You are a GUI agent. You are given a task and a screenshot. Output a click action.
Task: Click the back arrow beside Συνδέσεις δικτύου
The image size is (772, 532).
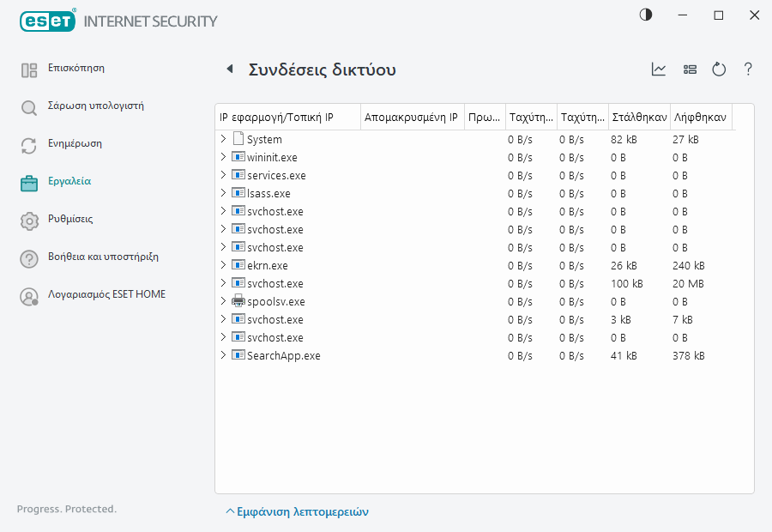point(229,70)
